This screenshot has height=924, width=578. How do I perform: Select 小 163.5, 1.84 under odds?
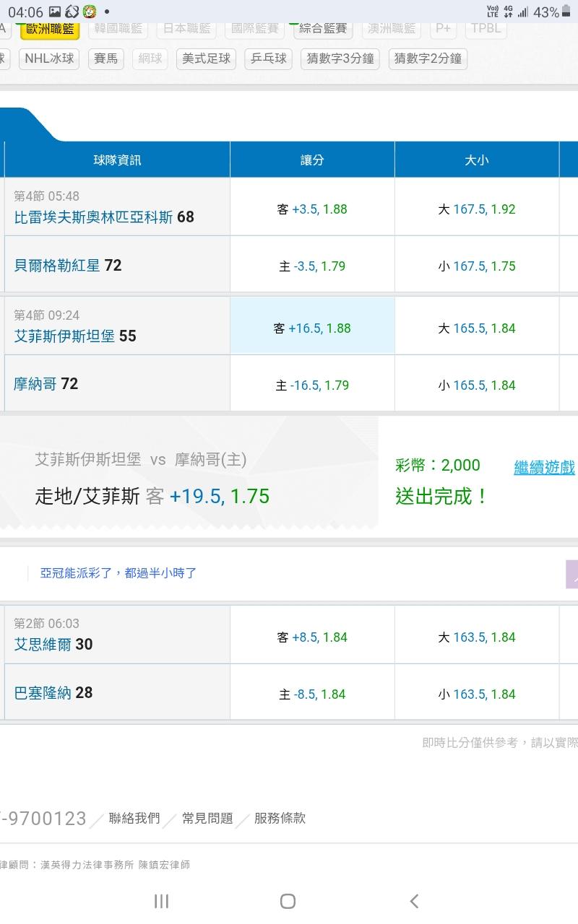(x=476, y=694)
